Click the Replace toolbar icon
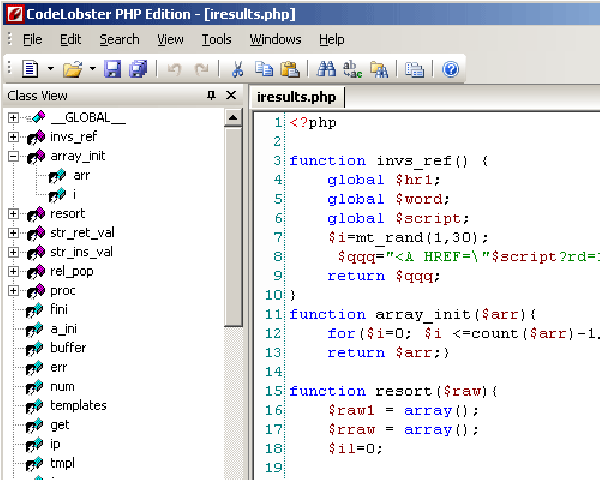This screenshot has width=600, height=480. pyautogui.click(x=352, y=69)
